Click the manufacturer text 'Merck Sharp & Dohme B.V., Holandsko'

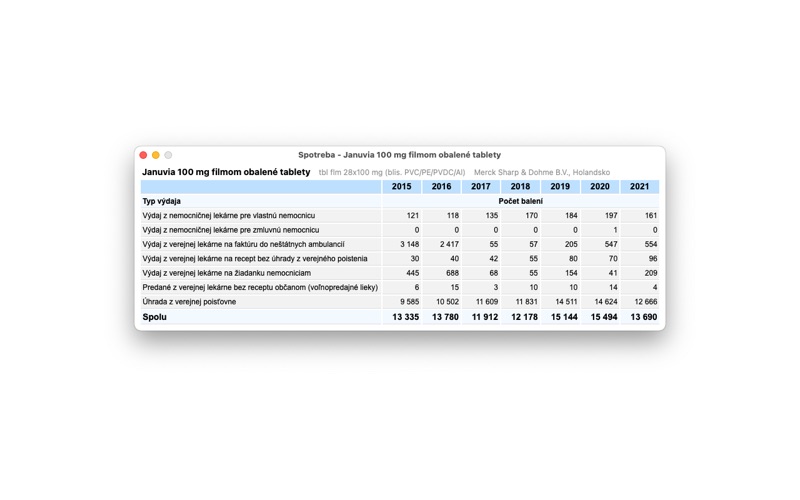(x=542, y=172)
